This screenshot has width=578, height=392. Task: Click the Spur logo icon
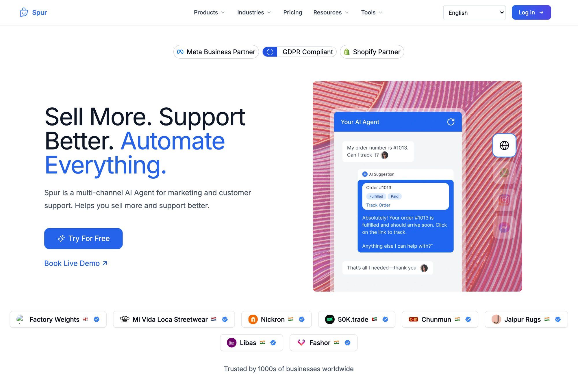click(x=24, y=12)
